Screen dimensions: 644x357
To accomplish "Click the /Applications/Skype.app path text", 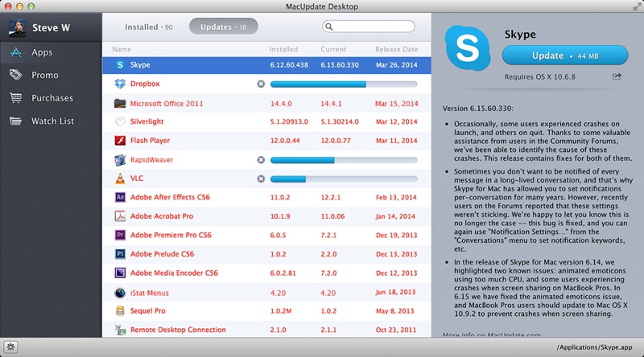I will pyautogui.click(x=594, y=347).
